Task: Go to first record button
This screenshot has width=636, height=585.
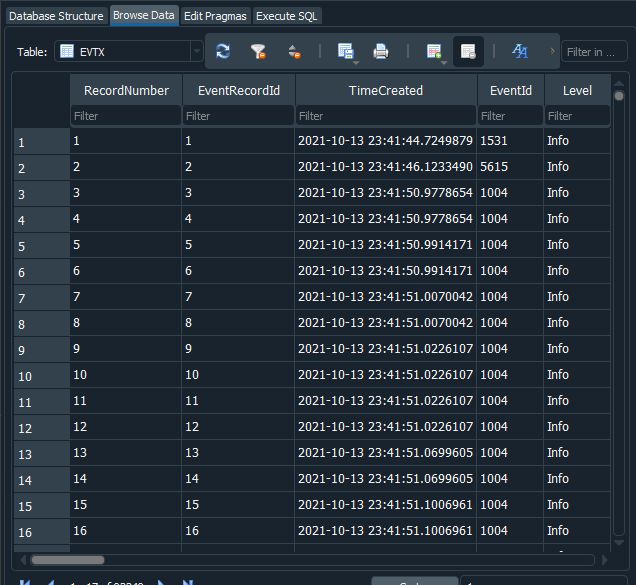Action: [25, 583]
